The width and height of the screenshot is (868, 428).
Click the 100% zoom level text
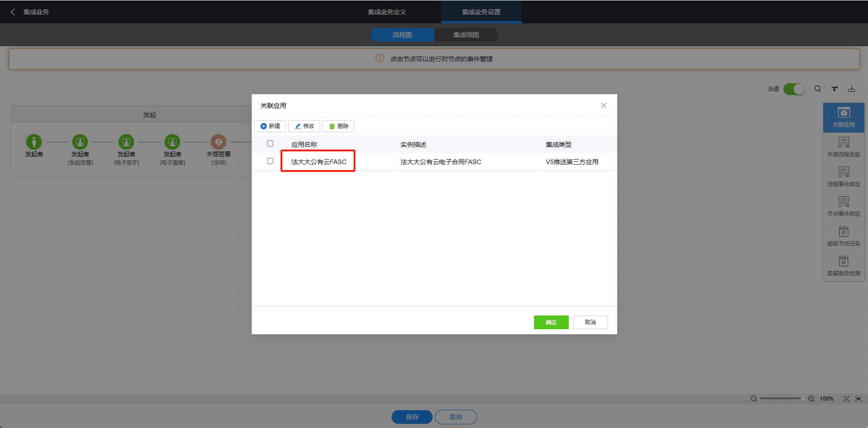point(826,399)
